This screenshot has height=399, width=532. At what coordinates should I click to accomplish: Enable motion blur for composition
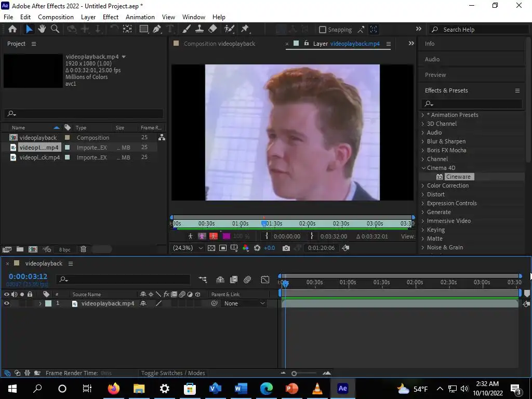click(247, 280)
